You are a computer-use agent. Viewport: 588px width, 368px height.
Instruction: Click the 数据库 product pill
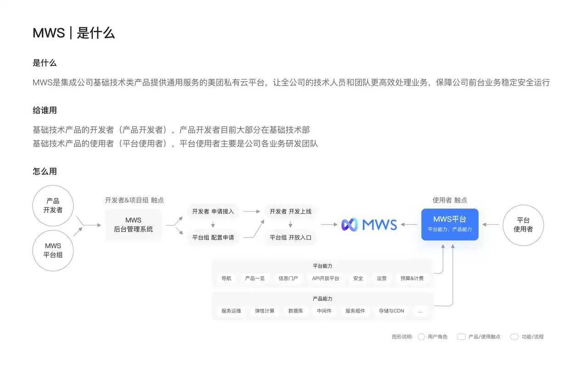pos(296,311)
